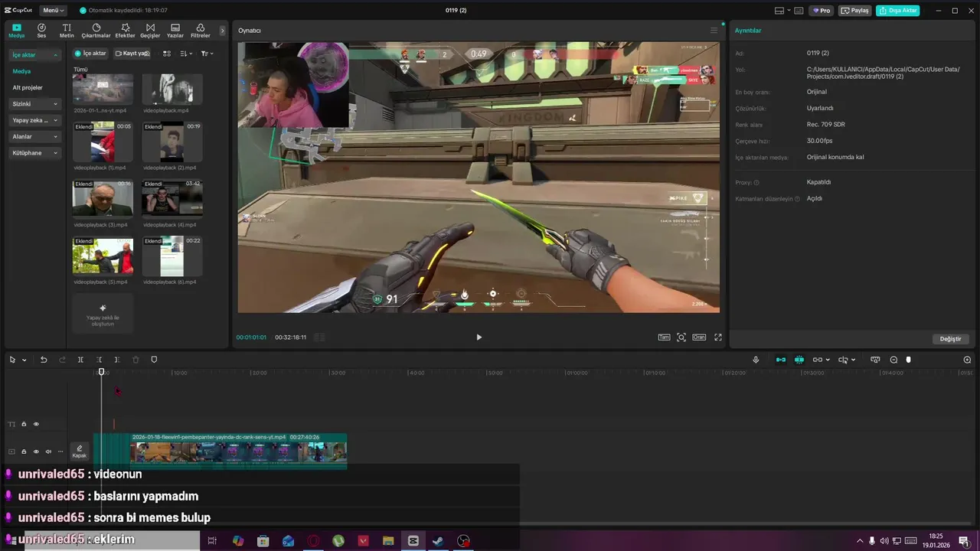The width and height of the screenshot is (980, 551).
Task: Lock the text track
Action: pyautogui.click(x=24, y=424)
